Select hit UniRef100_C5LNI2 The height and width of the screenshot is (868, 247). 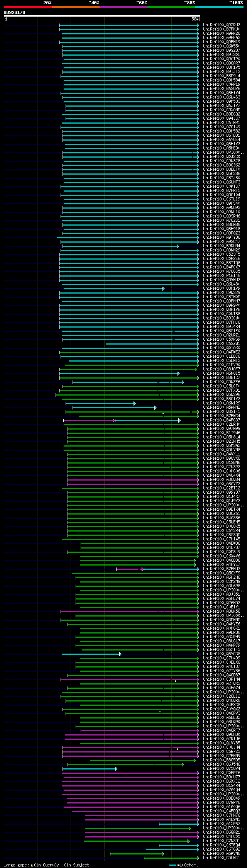(x=222, y=360)
